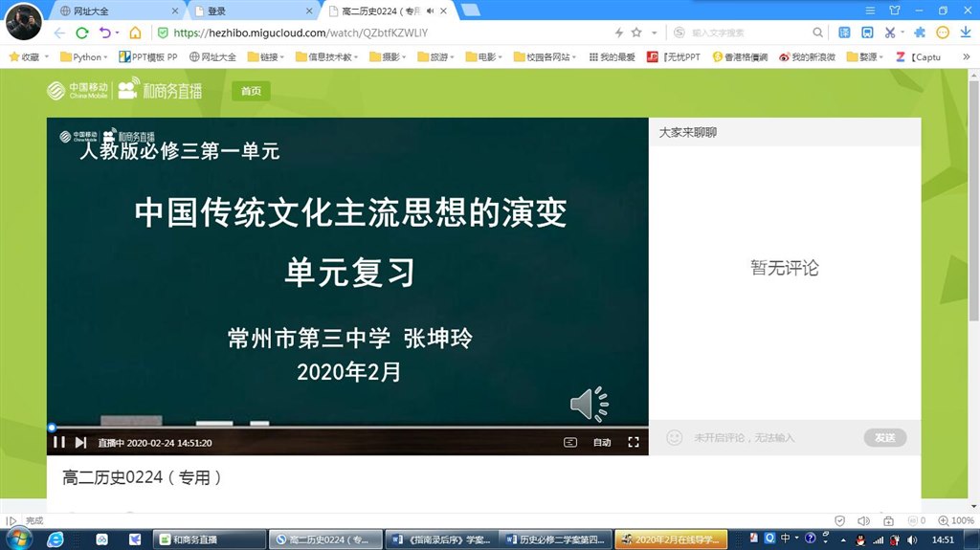Open the browser main menu icon
Image resolution: width=980 pixels, height=550 pixels.
tap(870, 11)
